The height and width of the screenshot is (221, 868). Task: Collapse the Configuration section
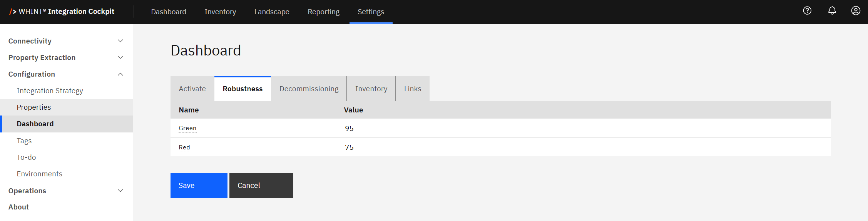(120, 74)
